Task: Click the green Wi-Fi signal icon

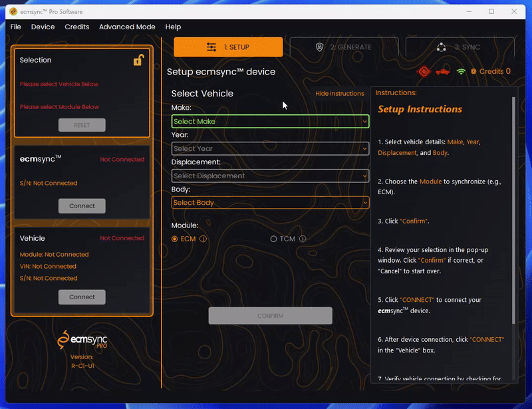Action: (460, 71)
